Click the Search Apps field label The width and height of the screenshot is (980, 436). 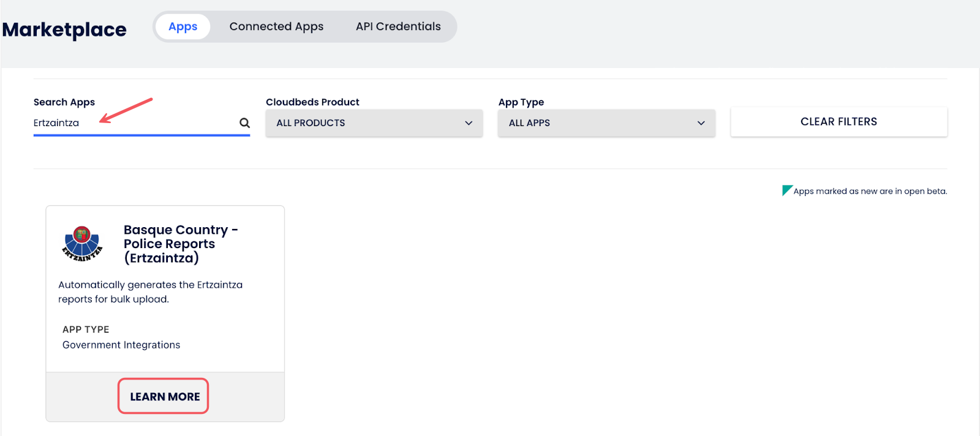pos(64,102)
